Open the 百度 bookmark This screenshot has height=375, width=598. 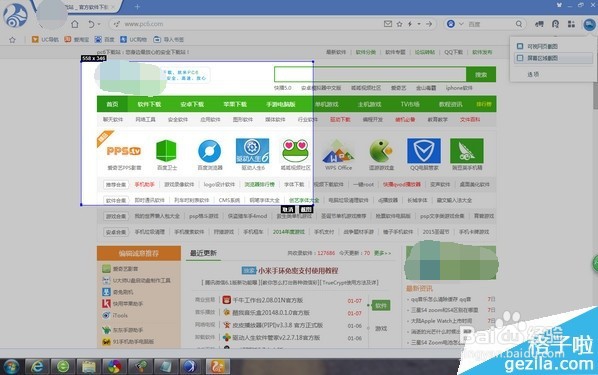coord(104,39)
